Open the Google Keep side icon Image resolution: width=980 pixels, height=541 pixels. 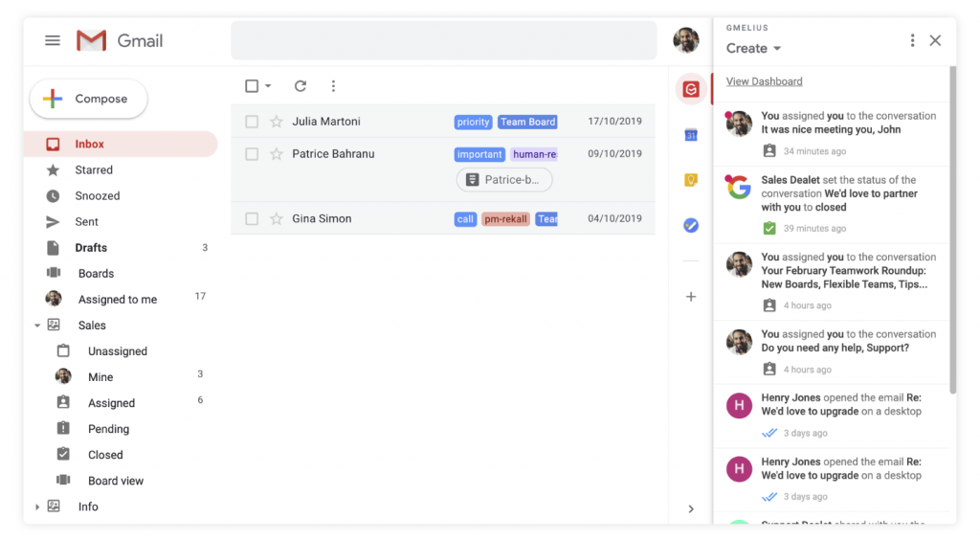coord(691,180)
